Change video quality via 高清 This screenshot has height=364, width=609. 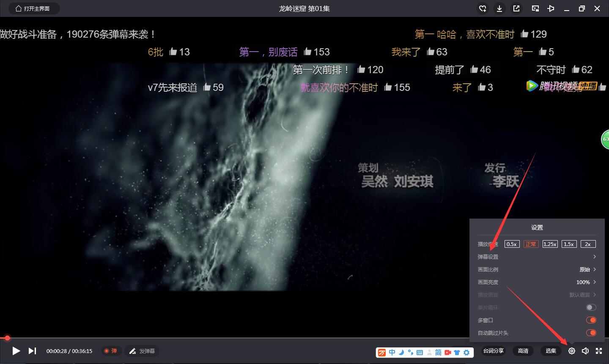pyautogui.click(x=523, y=351)
